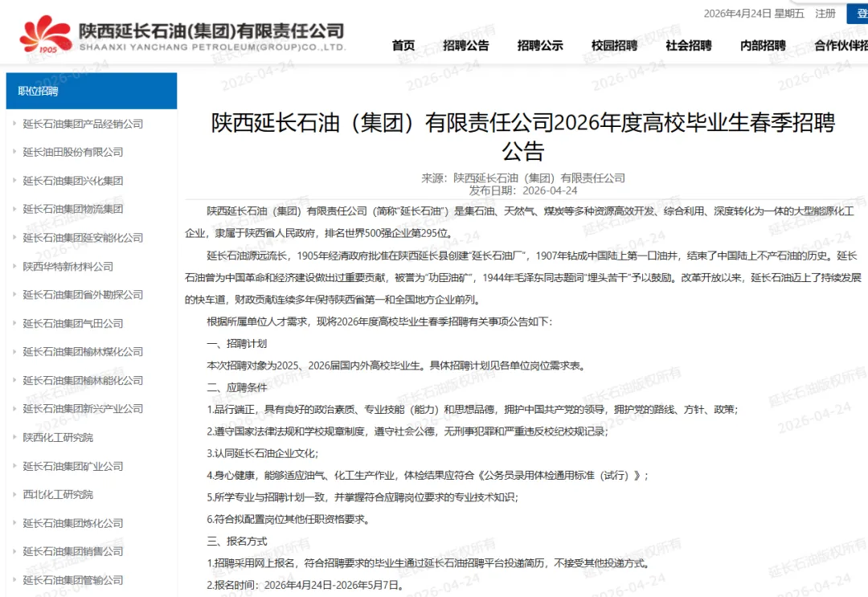The width and height of the screenshot is (868, 597).
Task: Go to the 校园招聘 menu item
Action: (x=614, y=45)
